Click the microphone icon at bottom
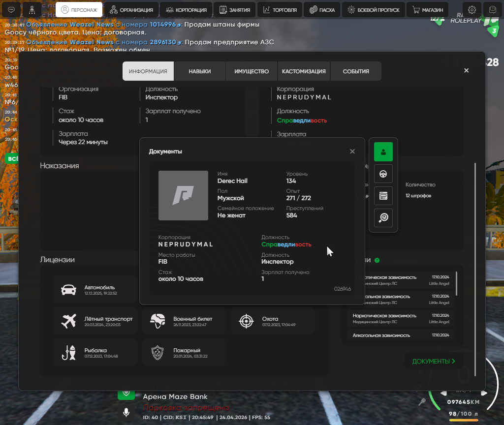The image size is (504, 425). click(x=126, y=412)
